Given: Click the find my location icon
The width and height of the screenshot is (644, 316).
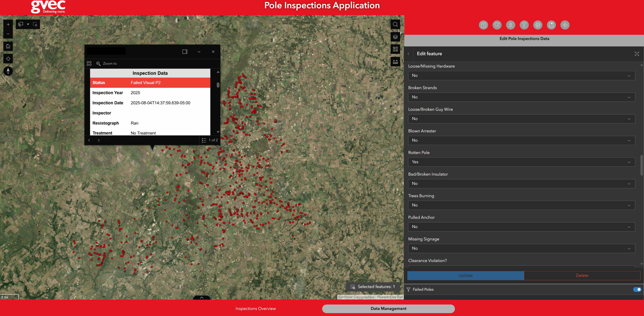Looking at the screenshot, I should [x=8, y=59].
